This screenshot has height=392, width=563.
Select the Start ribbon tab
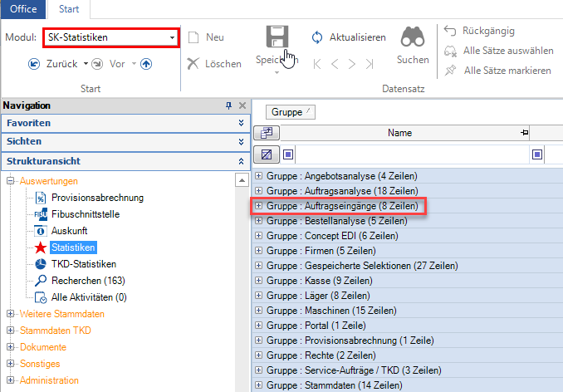coord(69,11)
